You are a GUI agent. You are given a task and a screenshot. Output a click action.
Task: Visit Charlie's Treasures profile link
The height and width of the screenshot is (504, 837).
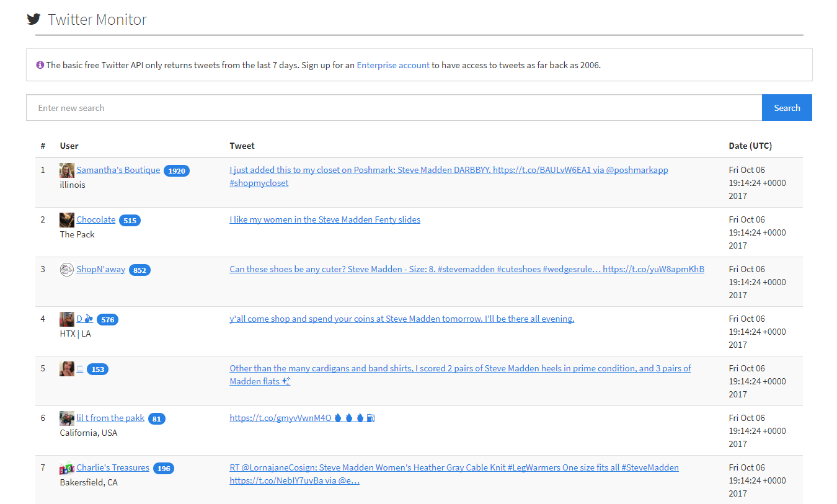pos(113,467)
